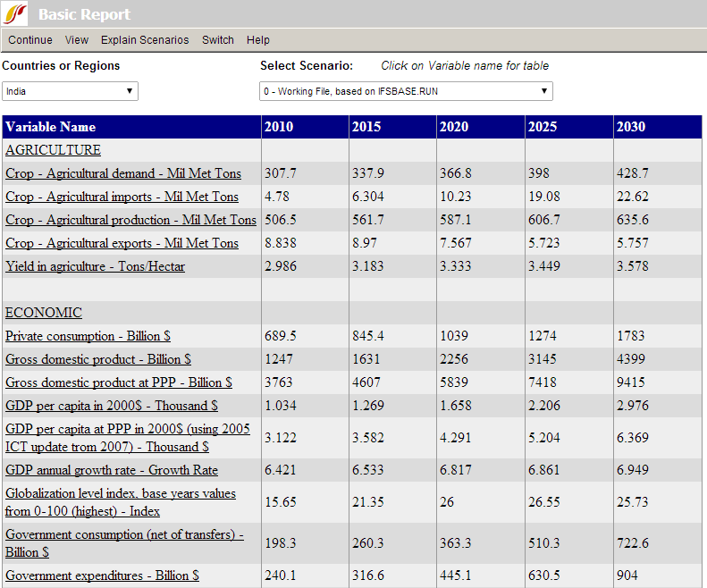Click Government expenditures variable link
707x588 pixels.
pos(102,575)
